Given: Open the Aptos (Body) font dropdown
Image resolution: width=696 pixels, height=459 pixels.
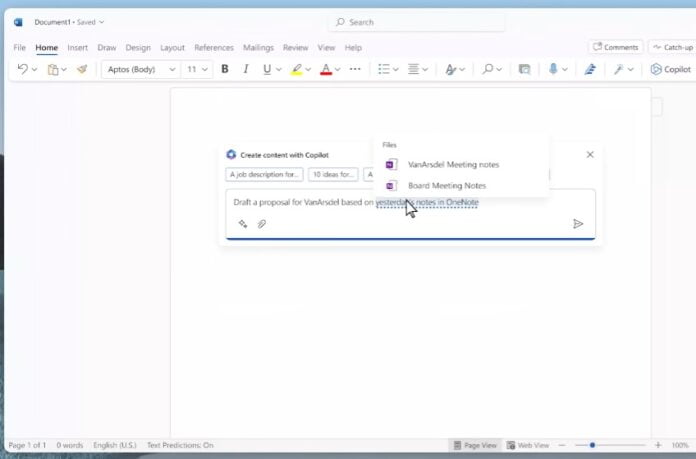Looking at the screenshot, I should click(x=142, y=69).
